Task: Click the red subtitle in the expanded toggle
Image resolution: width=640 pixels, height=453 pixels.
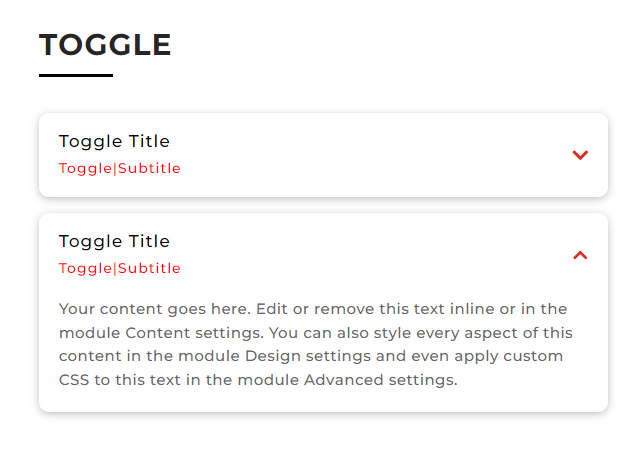Action: point(119,268)
